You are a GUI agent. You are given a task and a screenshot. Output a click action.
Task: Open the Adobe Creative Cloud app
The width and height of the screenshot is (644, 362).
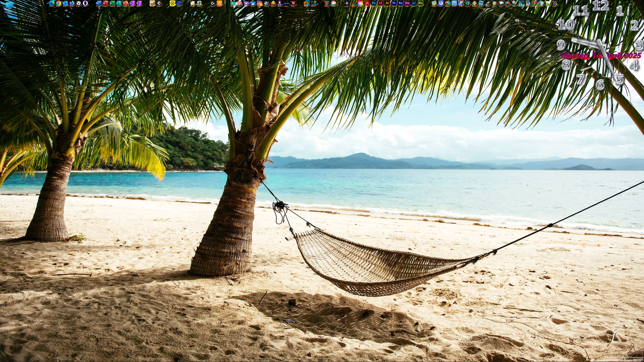click(361, 4)
